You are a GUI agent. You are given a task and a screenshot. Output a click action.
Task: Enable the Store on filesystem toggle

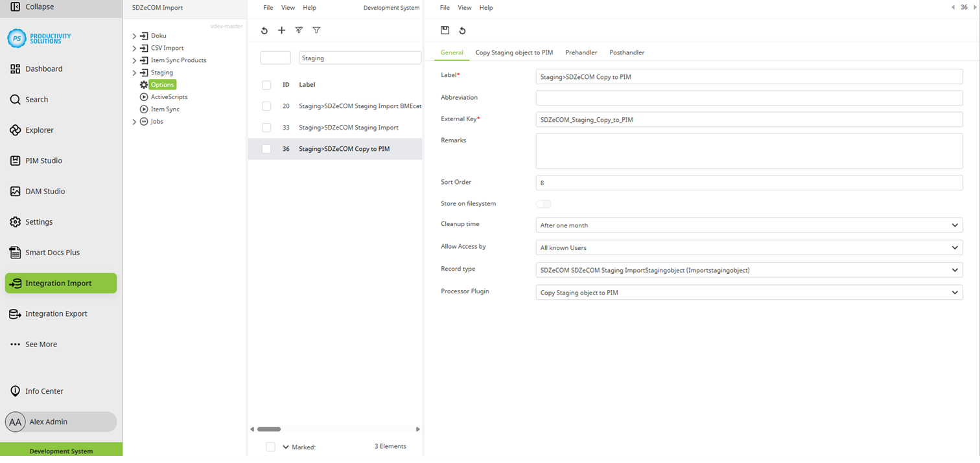[543, 203]
